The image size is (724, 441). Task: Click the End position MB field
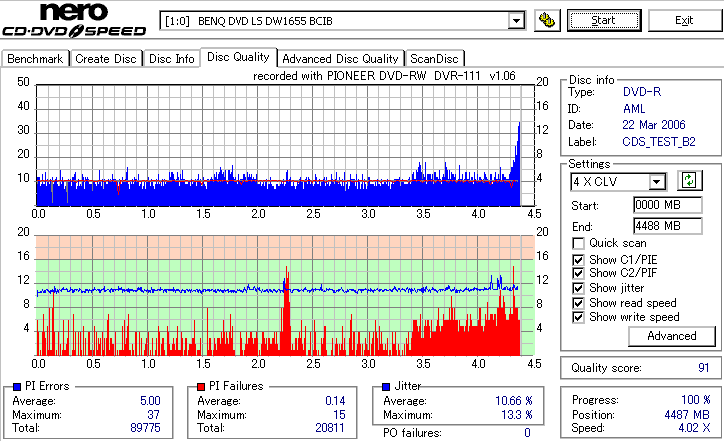coord(668,226)
